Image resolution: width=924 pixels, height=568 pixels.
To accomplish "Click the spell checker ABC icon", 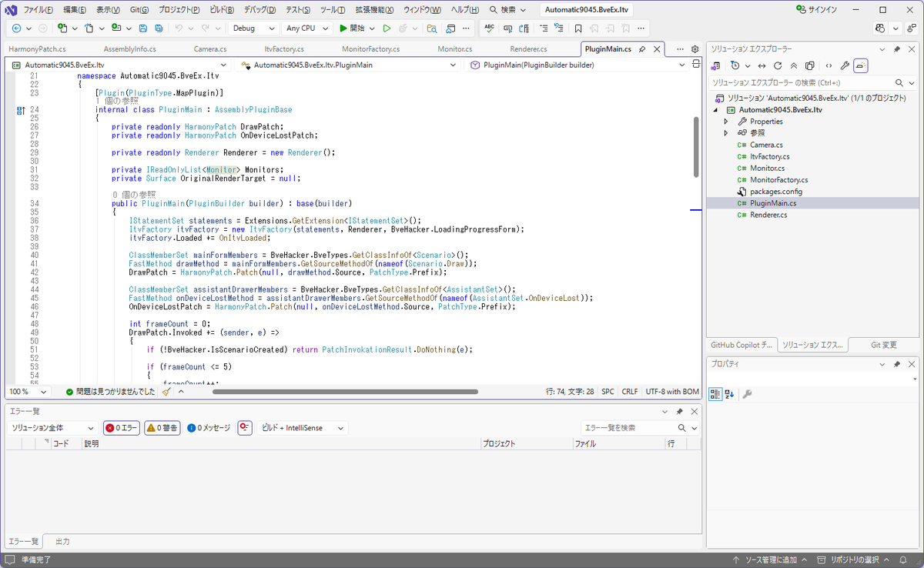I will pyautogui.click(x=489, y=28).
